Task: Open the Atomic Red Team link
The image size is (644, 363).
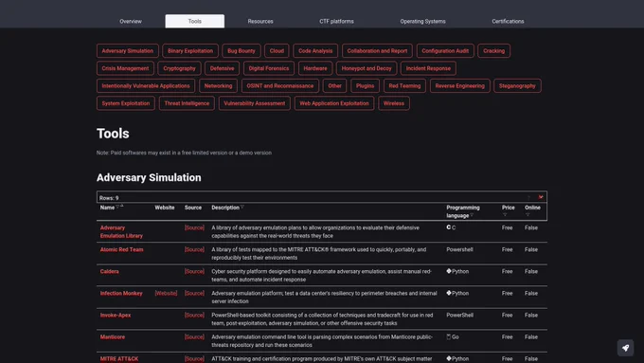Action: (121, 249)
